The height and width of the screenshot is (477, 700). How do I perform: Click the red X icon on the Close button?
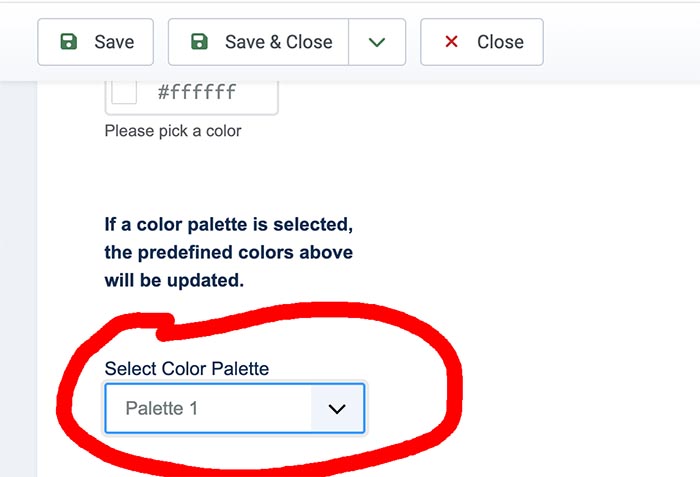451,42
